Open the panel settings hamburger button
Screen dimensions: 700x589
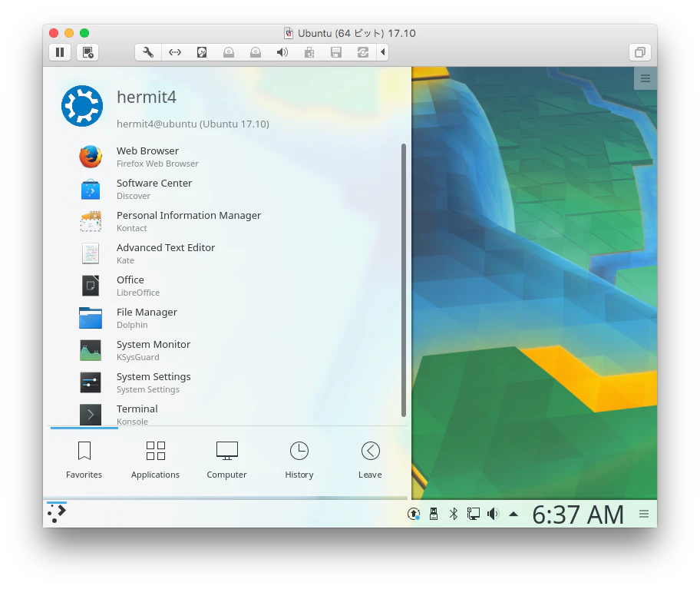[x=644, y=514]
